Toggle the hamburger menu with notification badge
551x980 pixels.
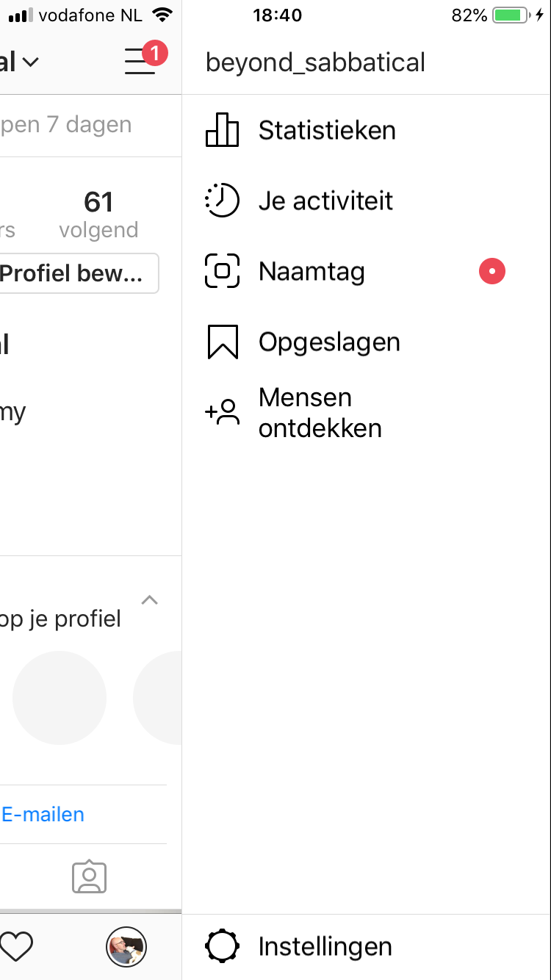141,61
